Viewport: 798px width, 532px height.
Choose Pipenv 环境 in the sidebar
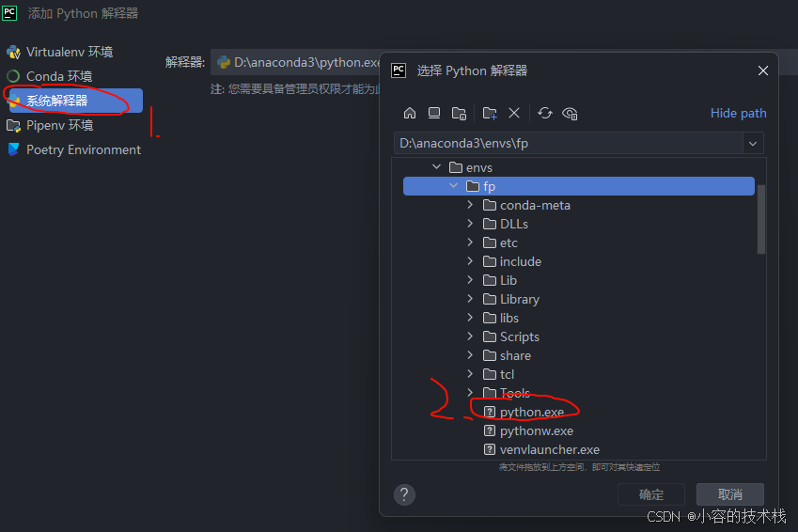tap(59, 125)
